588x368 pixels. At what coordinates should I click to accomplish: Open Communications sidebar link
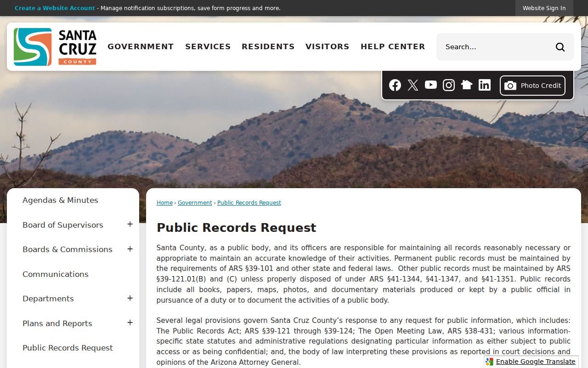click(x=56, y=274)
